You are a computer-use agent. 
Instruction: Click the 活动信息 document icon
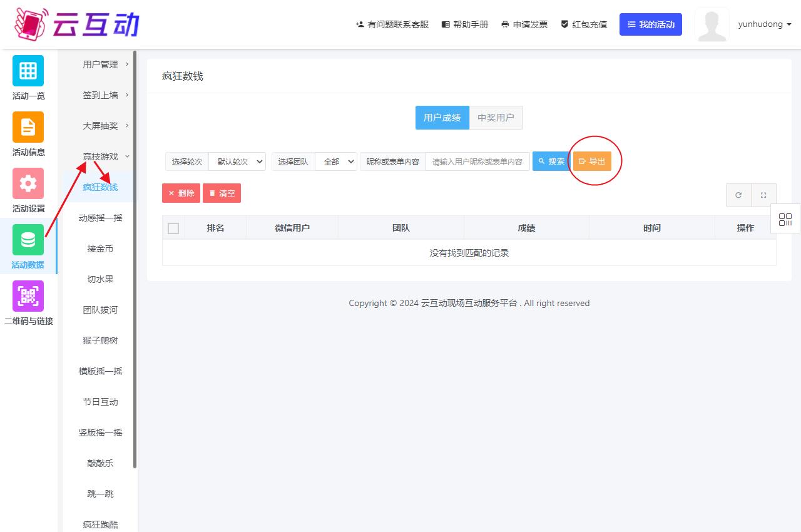pyautogui.click(x=28, y=127)
